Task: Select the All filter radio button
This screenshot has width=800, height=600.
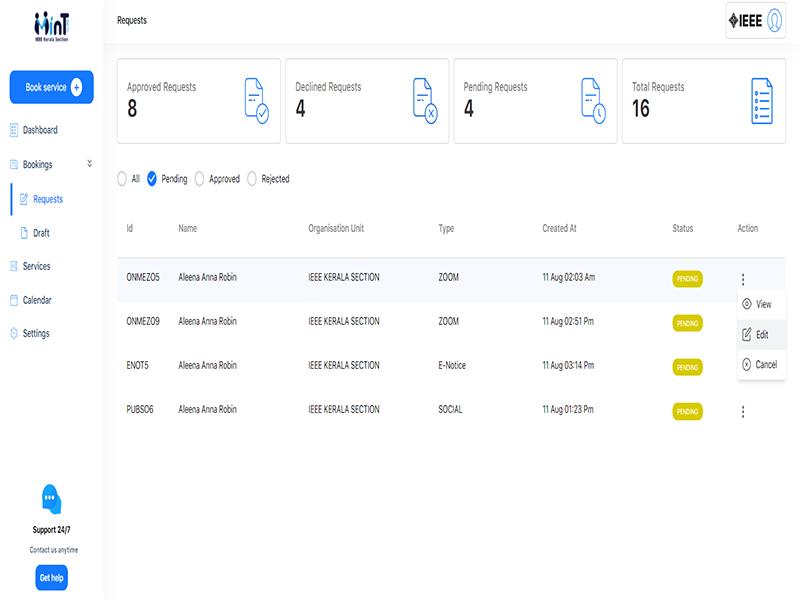Action: 122,179
